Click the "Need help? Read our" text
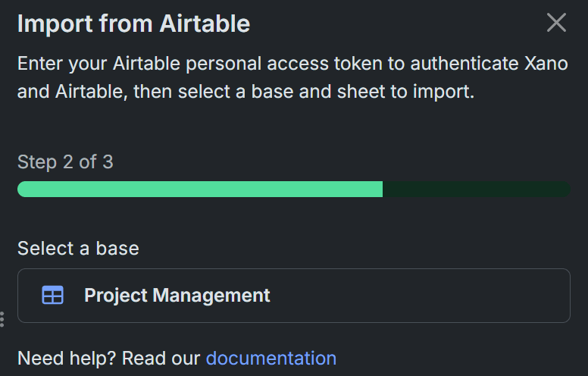The height and width of the screenshot is (376, 588). point(108,358)
